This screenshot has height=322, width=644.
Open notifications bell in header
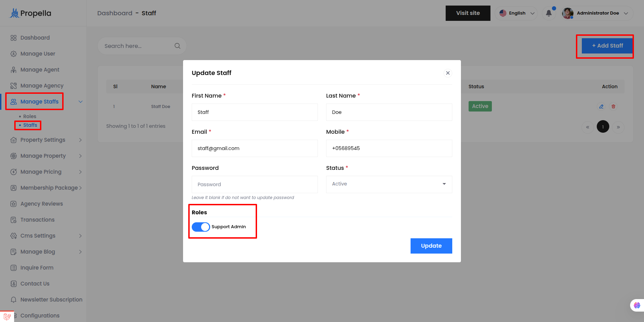pos(549,13)
